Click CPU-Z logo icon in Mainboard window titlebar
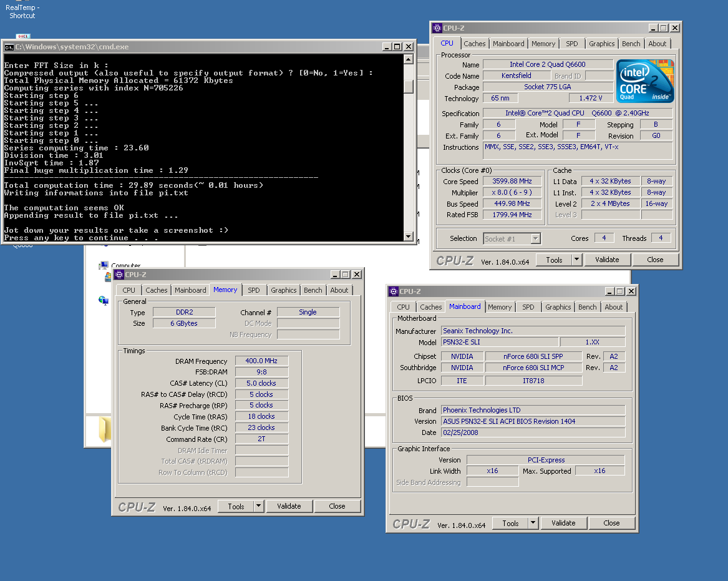 pos(393,291)
